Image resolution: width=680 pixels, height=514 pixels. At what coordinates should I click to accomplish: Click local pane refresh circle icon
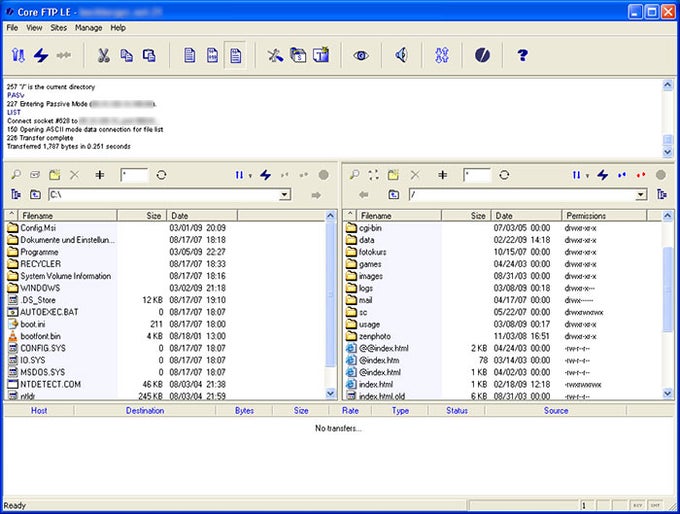pos(161,175)
